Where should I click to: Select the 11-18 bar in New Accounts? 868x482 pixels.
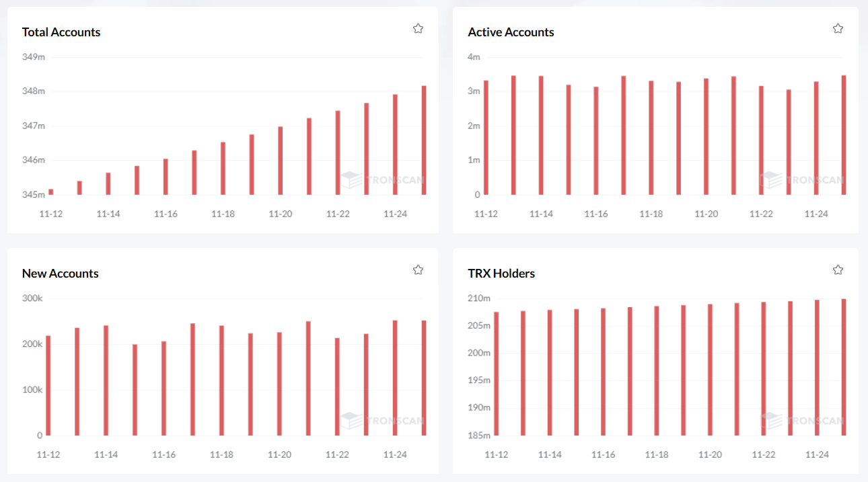pyautogui.click(x=221, y=380)
